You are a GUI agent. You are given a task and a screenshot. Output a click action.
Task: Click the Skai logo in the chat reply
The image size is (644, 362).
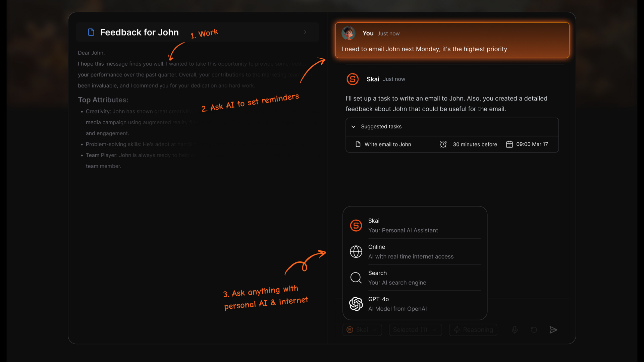[x=353, y=79]
